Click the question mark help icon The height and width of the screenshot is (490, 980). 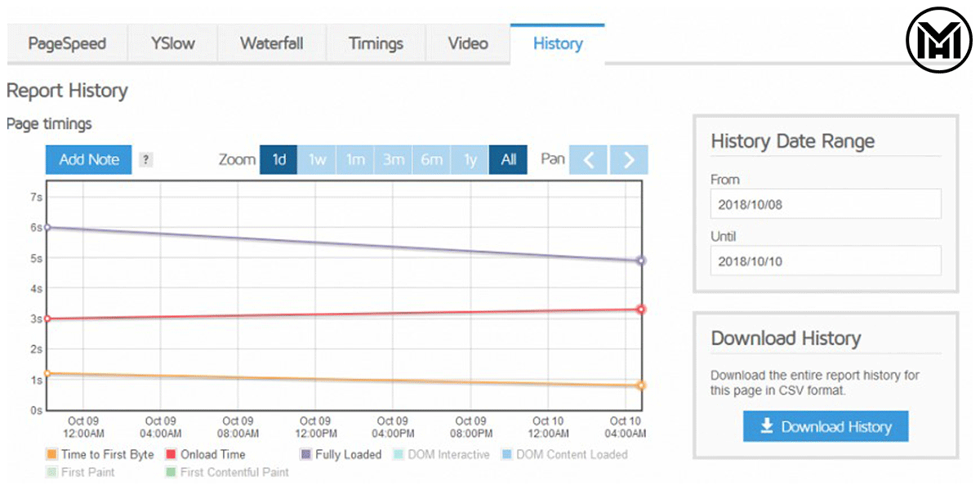pyautogui.click(x=145, y=160)
